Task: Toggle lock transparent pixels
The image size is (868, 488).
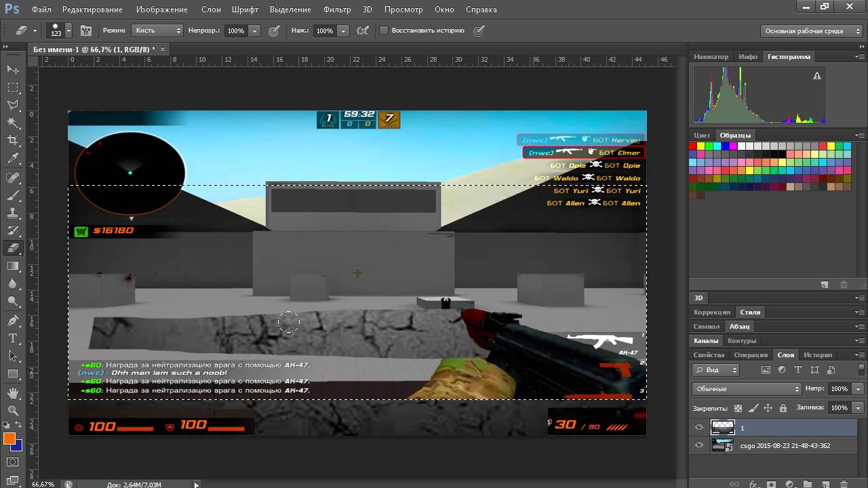Action: click(x=738, y=408)
